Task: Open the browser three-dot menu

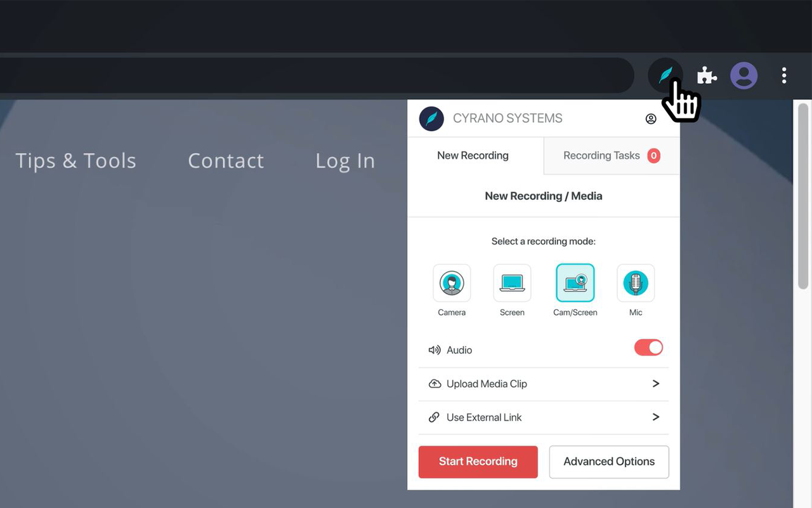Action: (x=784, y=76)
